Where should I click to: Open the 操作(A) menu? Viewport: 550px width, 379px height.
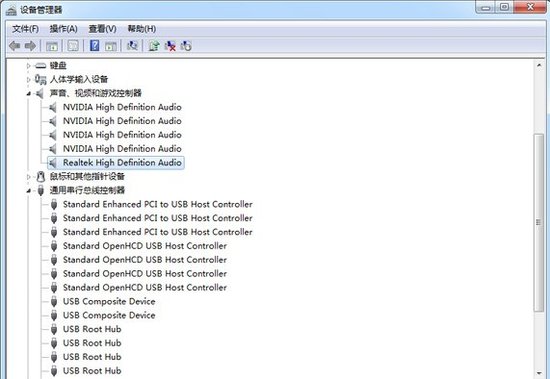point(63,29)
